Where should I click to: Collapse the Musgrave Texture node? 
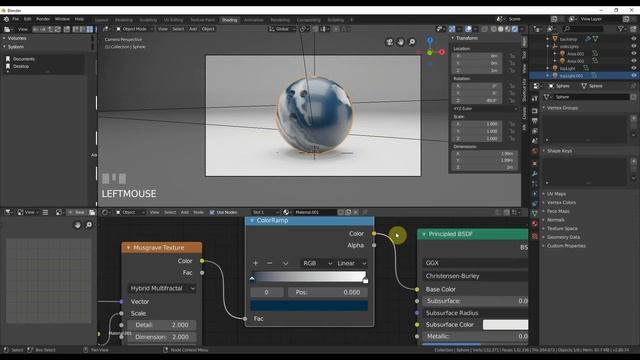click(128, 248)
